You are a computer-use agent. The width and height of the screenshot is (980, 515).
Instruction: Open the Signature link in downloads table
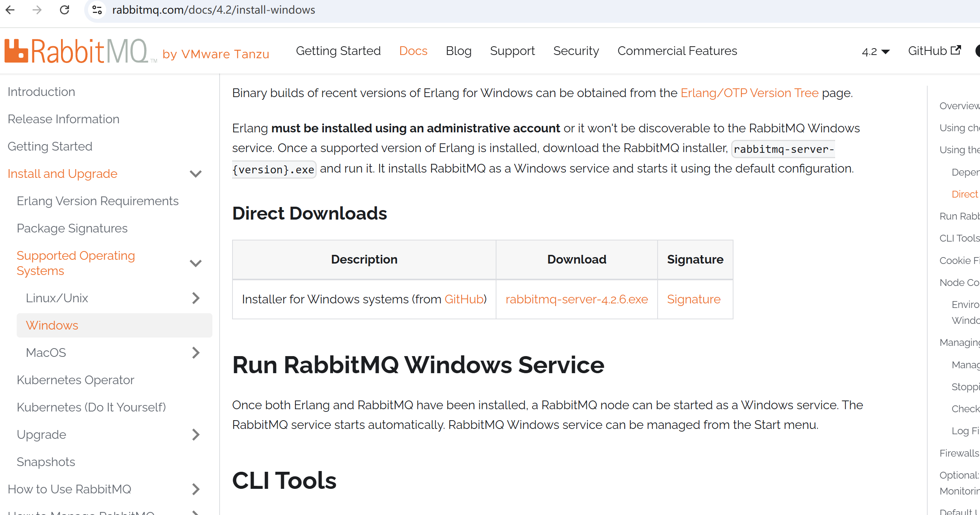click(x=694, y=299)
